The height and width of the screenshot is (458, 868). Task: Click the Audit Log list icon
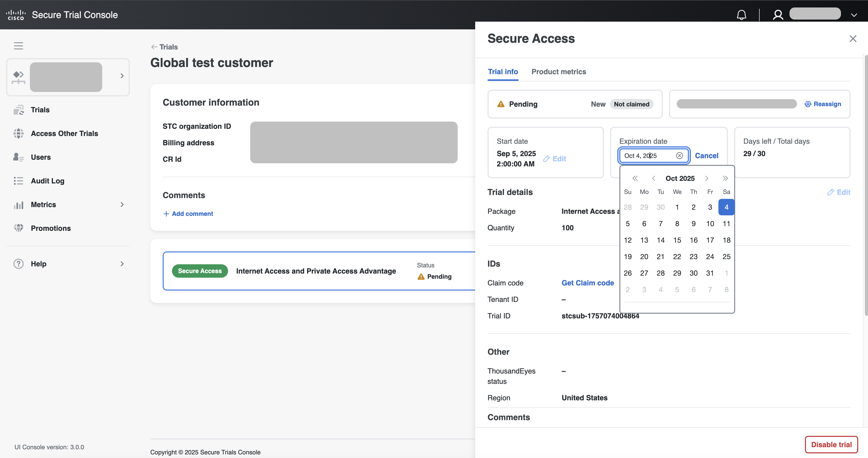click(19, 181)
